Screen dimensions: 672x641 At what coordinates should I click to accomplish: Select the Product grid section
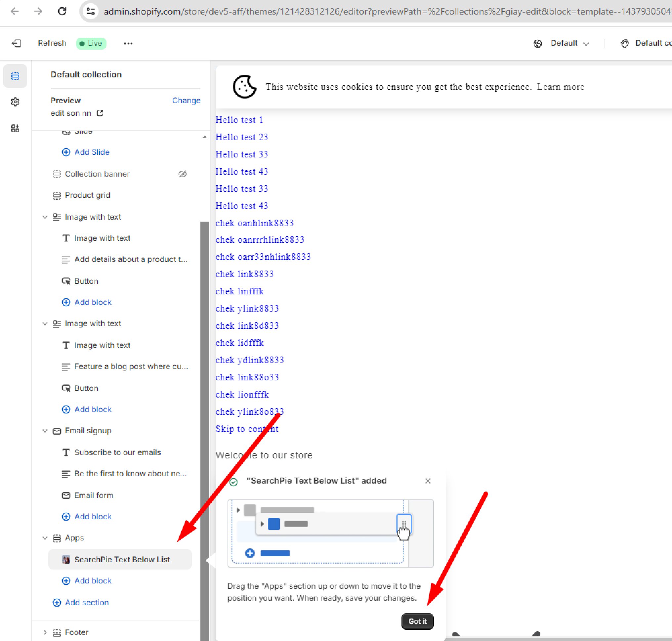click(87, 195)
